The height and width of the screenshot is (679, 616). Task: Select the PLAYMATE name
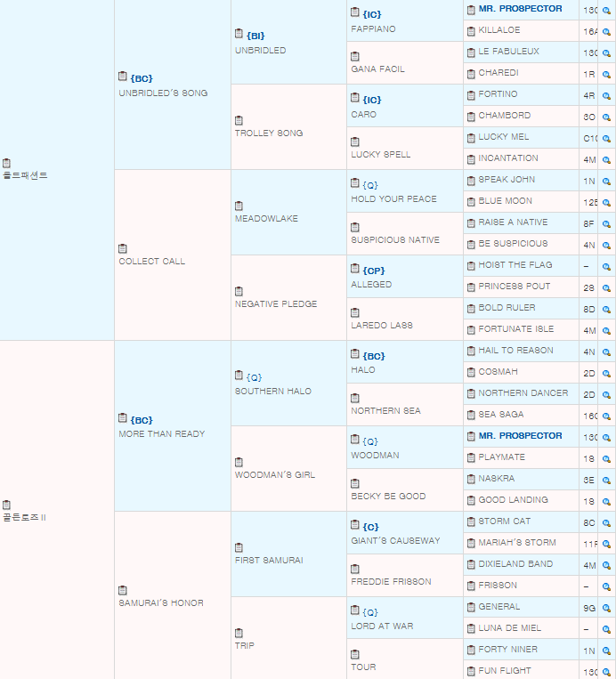(502, 457)
